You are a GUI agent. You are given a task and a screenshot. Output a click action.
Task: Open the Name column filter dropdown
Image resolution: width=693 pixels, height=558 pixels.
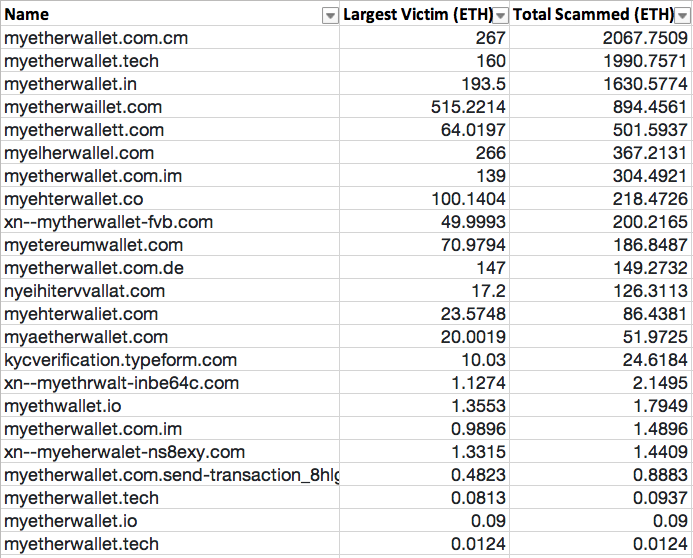(x=329, y=16)
